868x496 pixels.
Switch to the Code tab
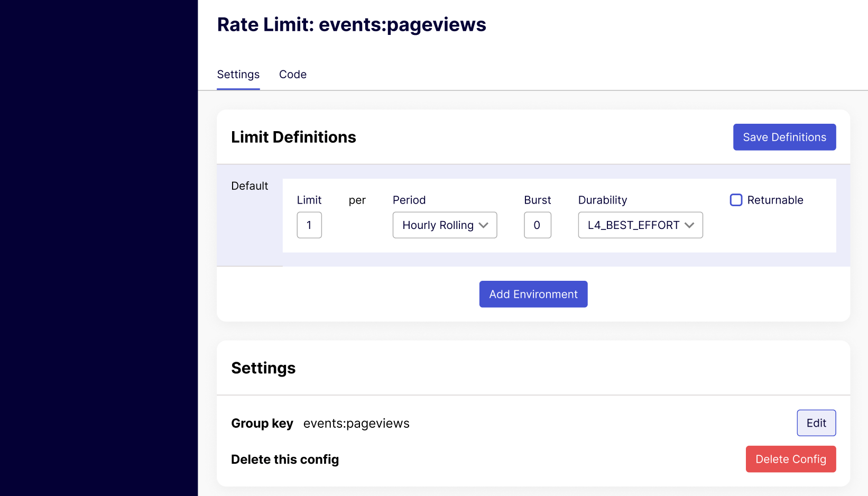292,75
